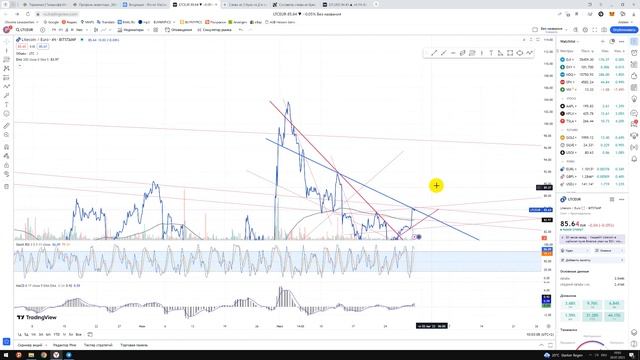Select YTD time range button
The height and width of the screenshot is (360, 640).
point(57,335)
